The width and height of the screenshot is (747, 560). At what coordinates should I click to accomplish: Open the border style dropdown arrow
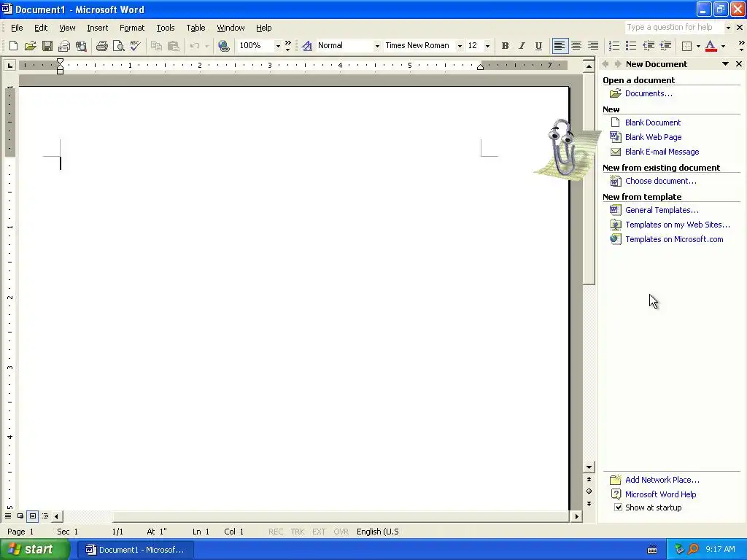(x=698, y=46)
